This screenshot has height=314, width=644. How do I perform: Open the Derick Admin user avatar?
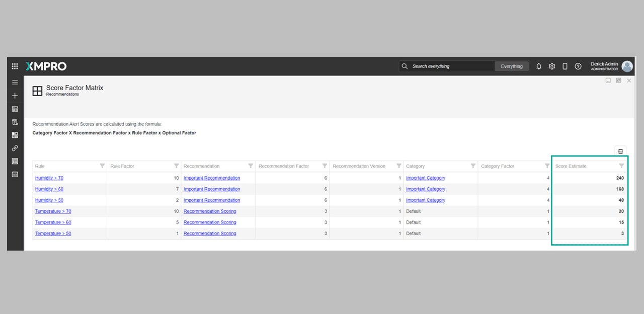627,66
